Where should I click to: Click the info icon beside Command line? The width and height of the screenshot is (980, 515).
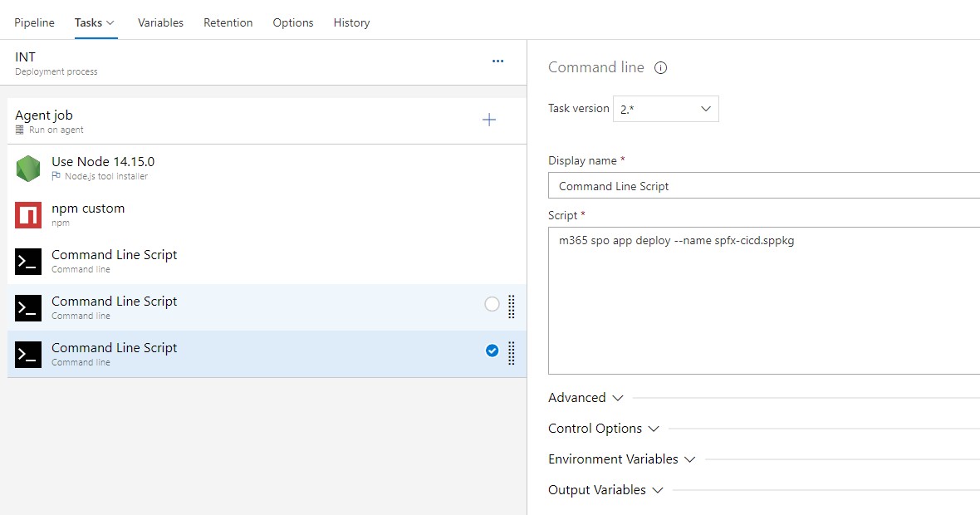click(661, 68)
